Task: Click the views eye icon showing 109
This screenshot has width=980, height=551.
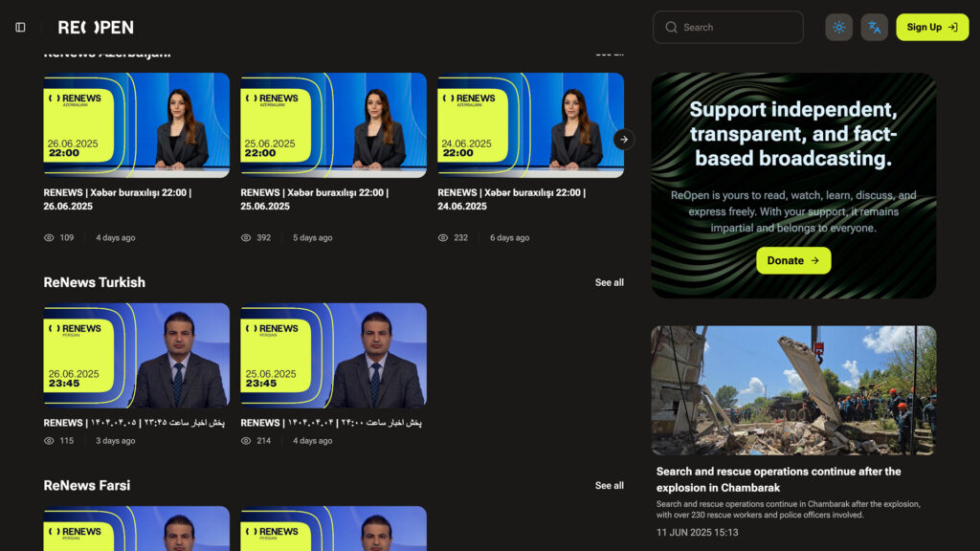Action: point(49,238)
